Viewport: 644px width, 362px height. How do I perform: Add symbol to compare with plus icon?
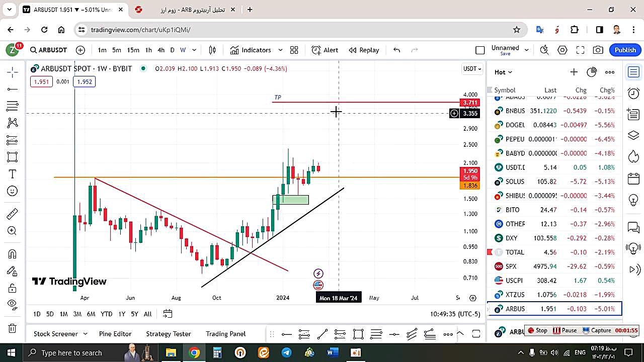[80, 50]
